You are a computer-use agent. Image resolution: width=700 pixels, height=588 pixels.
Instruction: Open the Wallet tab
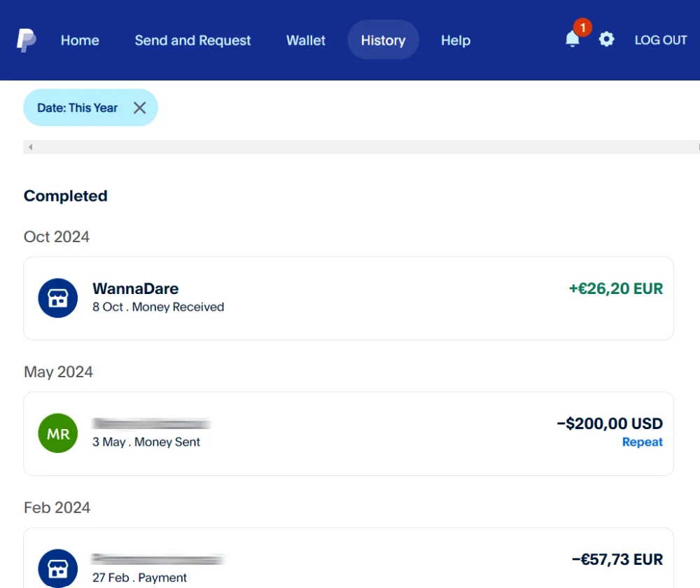[x=306, y=41]
